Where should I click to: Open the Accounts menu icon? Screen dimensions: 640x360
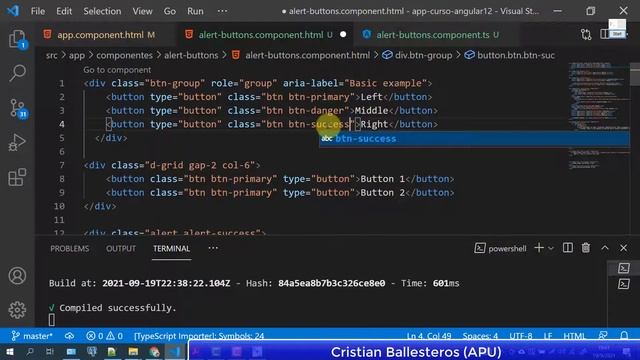coord(17,276)
